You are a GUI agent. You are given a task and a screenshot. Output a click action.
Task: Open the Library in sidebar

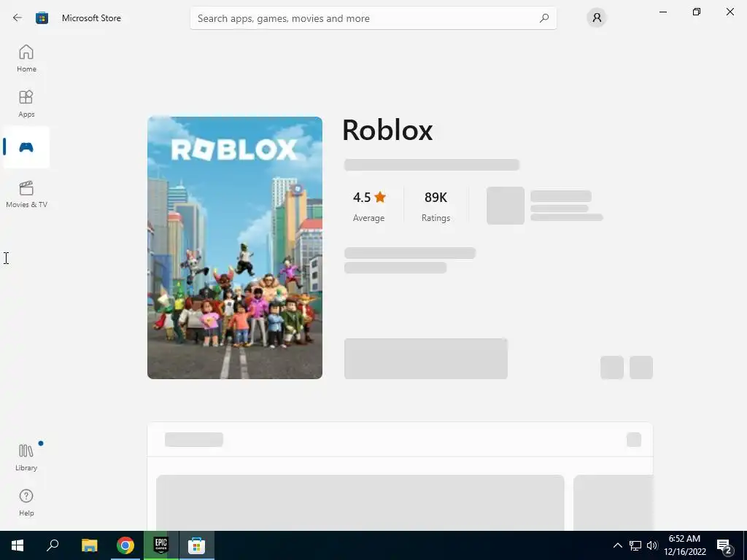(x=26, y=458)
